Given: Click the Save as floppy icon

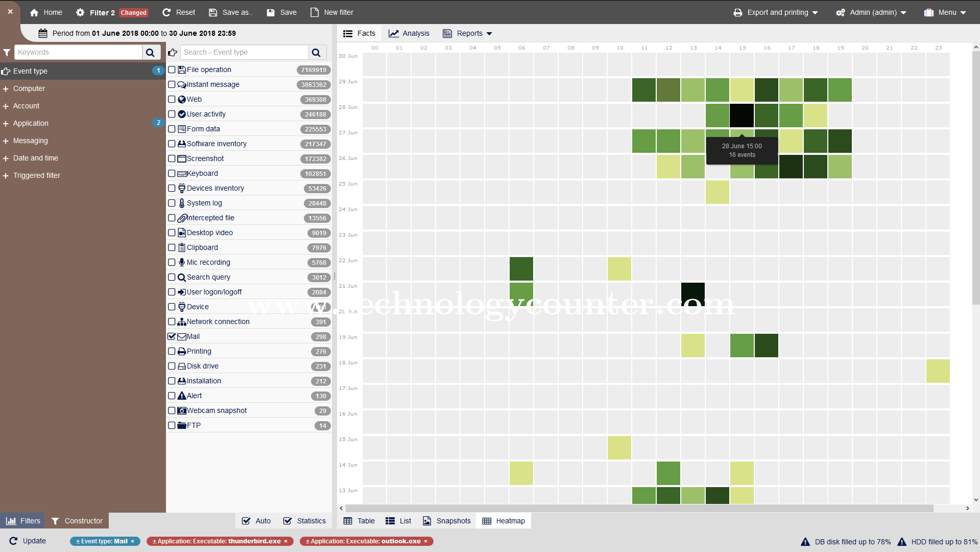Looking at the screenshot, I should 213,12.
